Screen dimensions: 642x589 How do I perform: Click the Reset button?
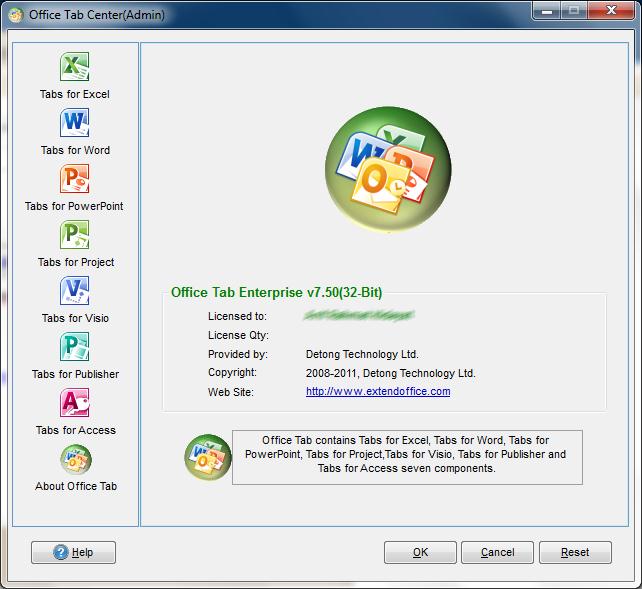point(575,552)
